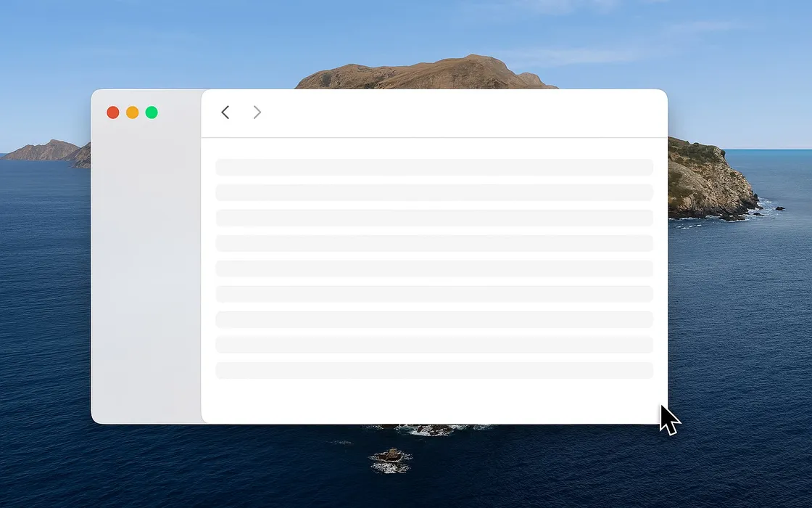Click the forward arrow to navigate ahead

tap(257, 112)
